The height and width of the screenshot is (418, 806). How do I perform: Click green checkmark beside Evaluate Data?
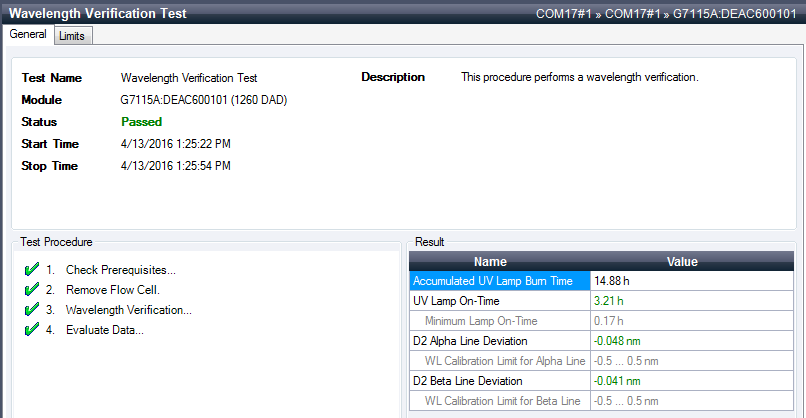pyautogui.click(x=31, y=330)
